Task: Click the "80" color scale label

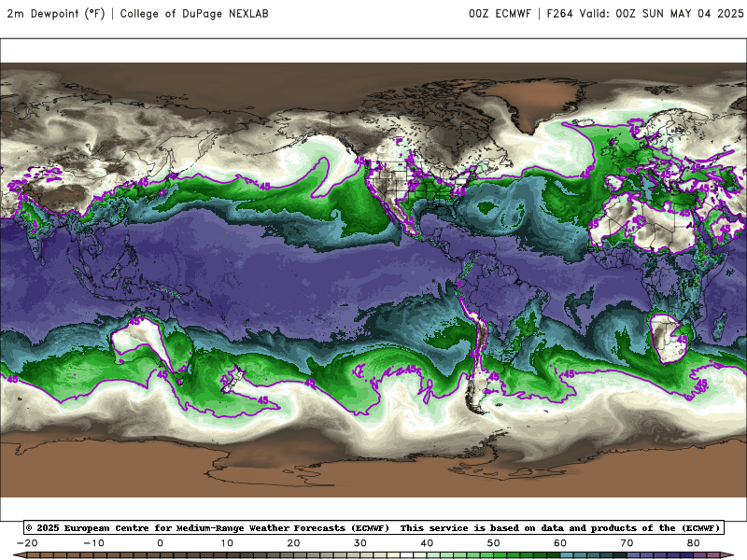Action: (694, 543)
